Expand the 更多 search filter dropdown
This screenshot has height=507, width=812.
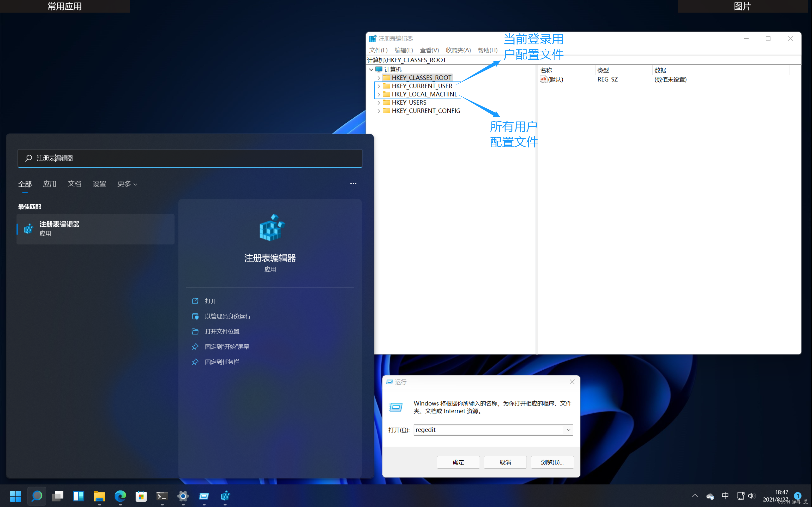[x=127, y=184]
